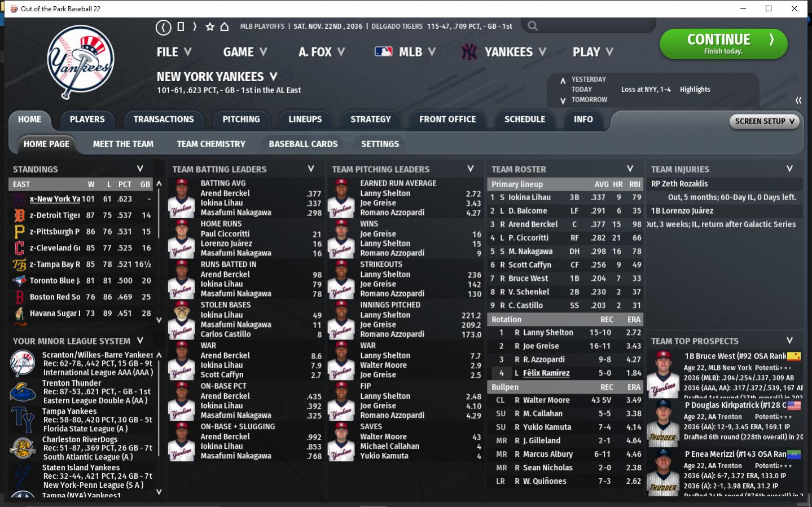Click the NY Yankees cap logo in menu
The height and width of the screenshot is (507, 812).
(469, 52)
